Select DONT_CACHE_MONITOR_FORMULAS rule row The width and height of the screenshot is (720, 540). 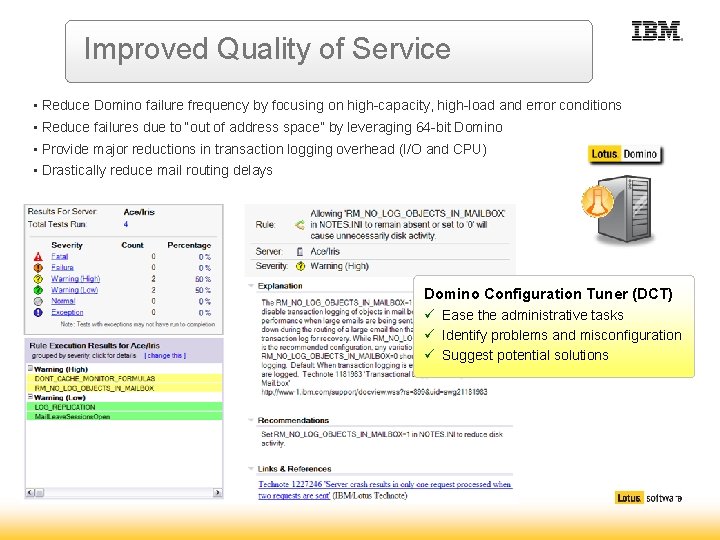click(x=124, y=378)
